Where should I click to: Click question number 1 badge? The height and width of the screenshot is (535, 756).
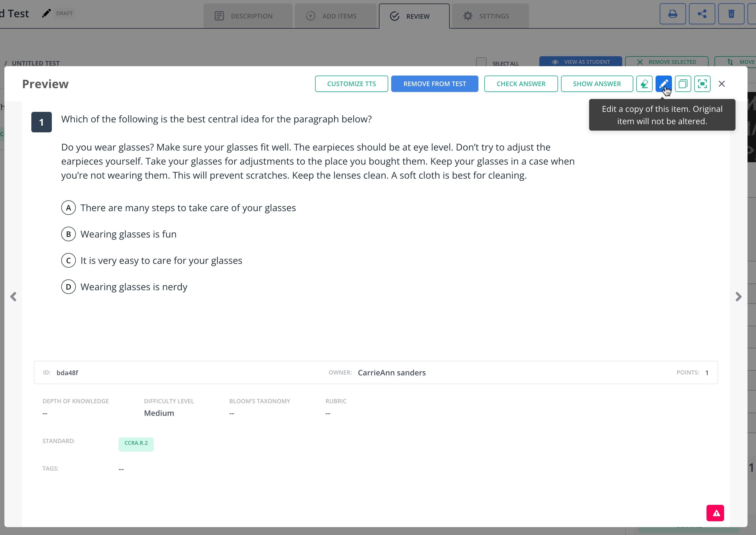(x=42, y=122)
